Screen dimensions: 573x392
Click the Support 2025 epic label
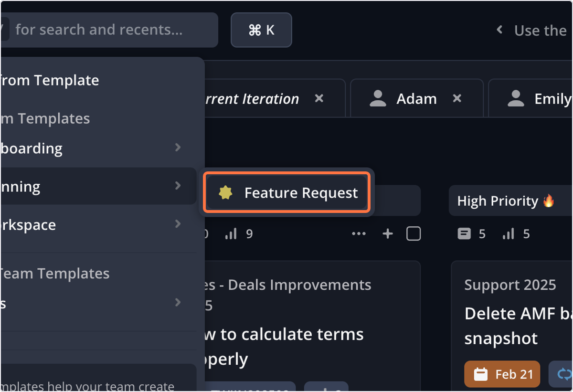(510, 285)
